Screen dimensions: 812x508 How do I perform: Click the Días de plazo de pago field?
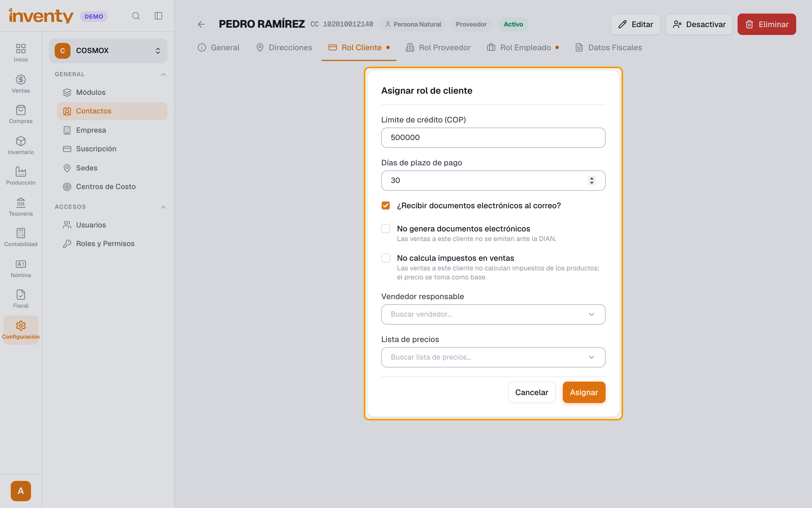tap(493, 181)
